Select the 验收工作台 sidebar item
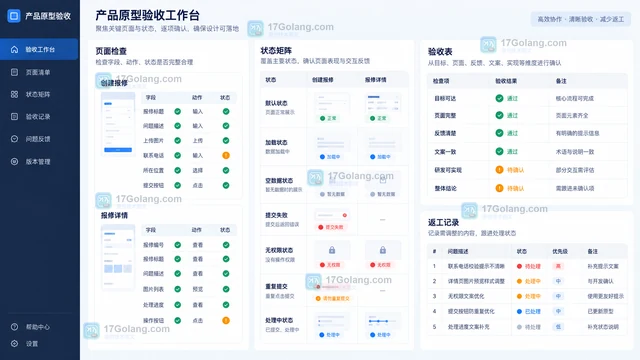The width and height of the screenshot is (640, 360). tap(39, 49)
